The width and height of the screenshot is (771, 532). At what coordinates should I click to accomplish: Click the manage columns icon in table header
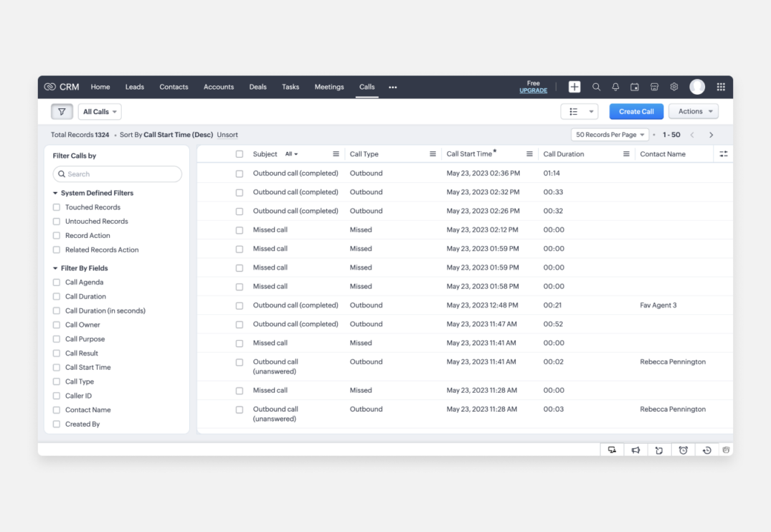(x=723, y=154)
